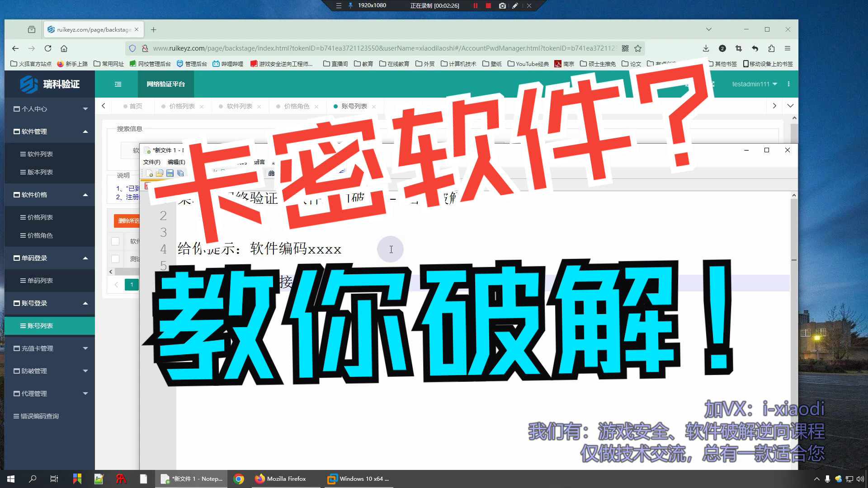Take a screenshot with recorder camera icon
This screenshot has height=488, width=868.
[x=502, y=5]
